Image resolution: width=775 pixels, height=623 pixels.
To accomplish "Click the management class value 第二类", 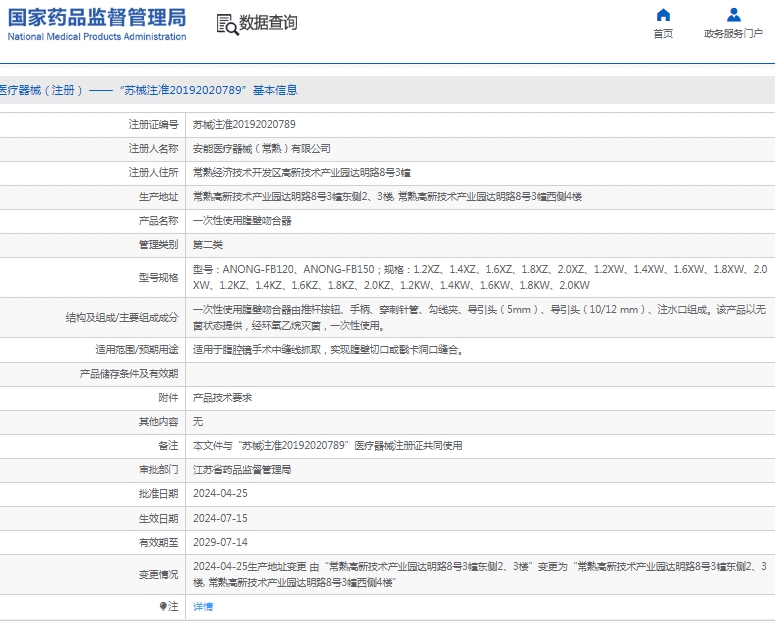I will tap(208, 244).
